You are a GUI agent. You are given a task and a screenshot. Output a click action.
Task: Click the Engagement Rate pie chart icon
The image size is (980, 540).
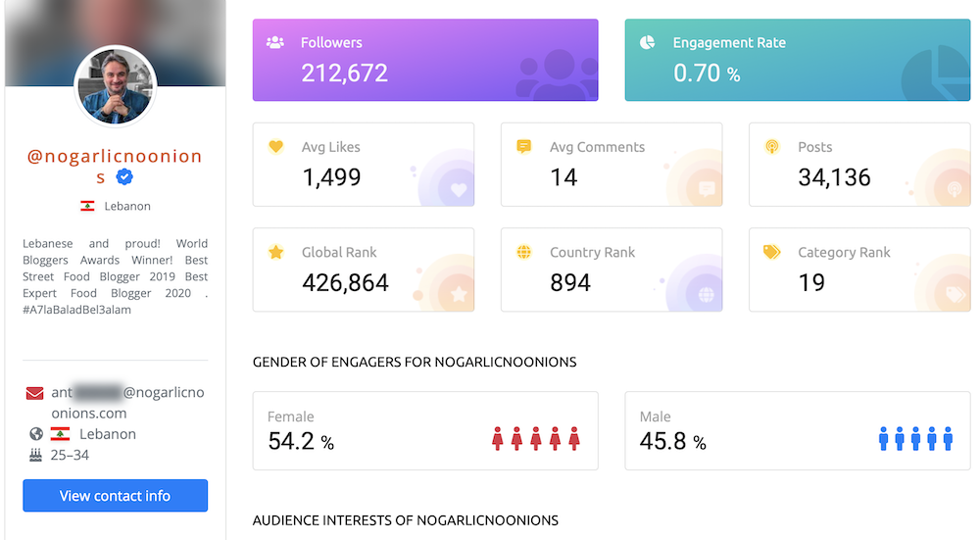[647, 42]
